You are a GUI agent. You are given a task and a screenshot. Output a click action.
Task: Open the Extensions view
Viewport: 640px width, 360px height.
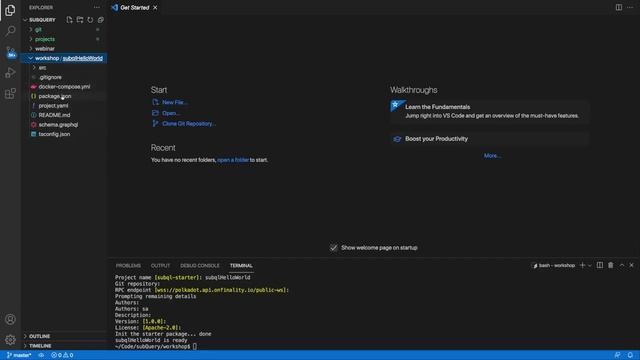[x=10, y=94]
